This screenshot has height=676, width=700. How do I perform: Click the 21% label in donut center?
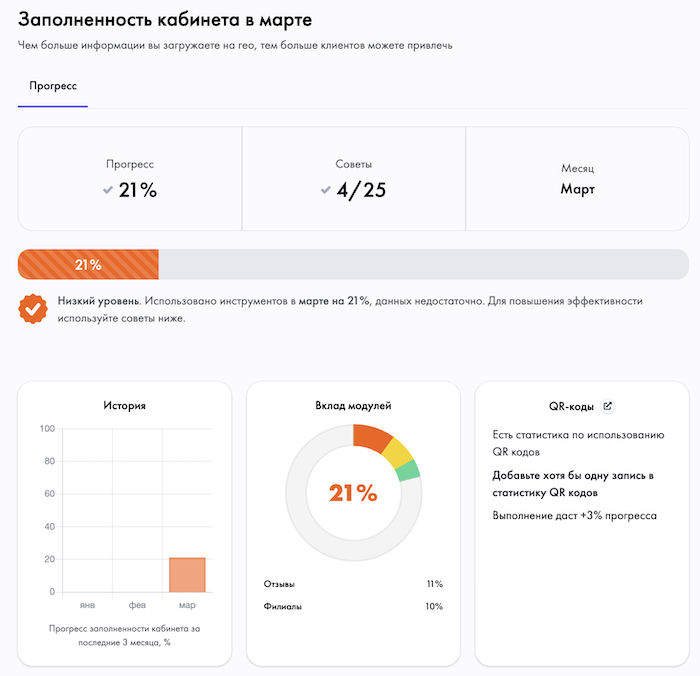[x=353, y=492]
